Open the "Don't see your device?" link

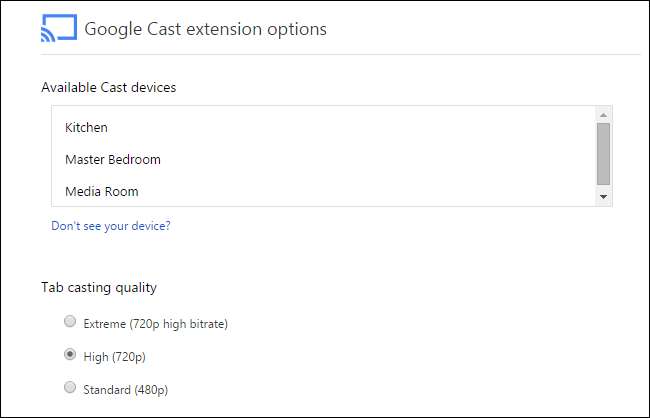111,226
